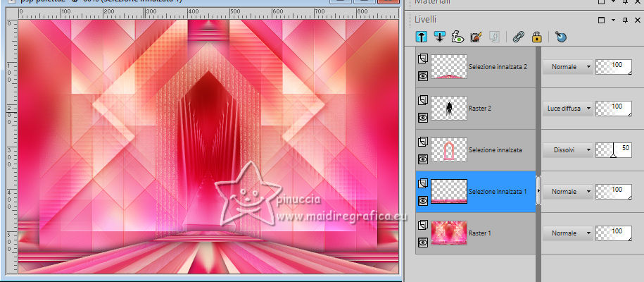Open blend mode dropdown for Selezione innalzata 2
The width and height of the screenshot is (644, 282).
click(x=567, y=67)
